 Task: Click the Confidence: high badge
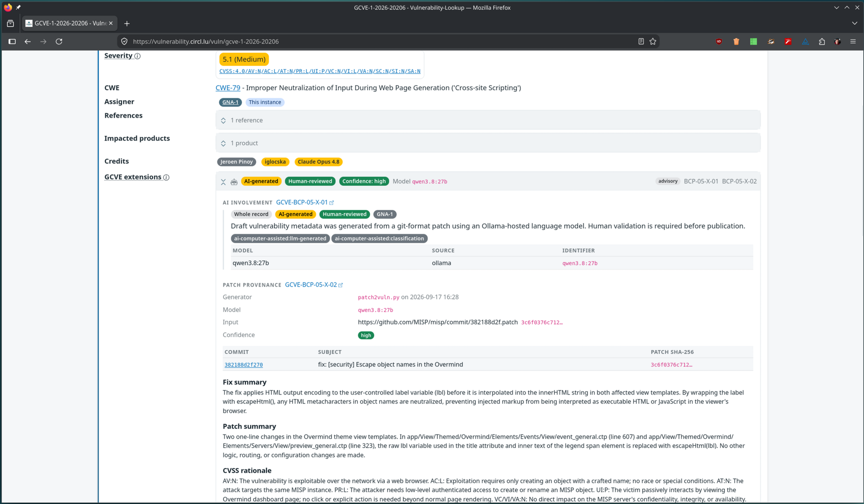point(364,181)
